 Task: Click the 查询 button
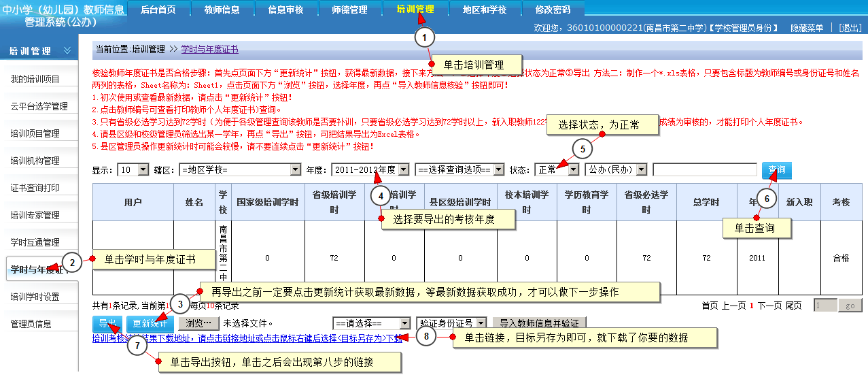[x=776, y=169]
